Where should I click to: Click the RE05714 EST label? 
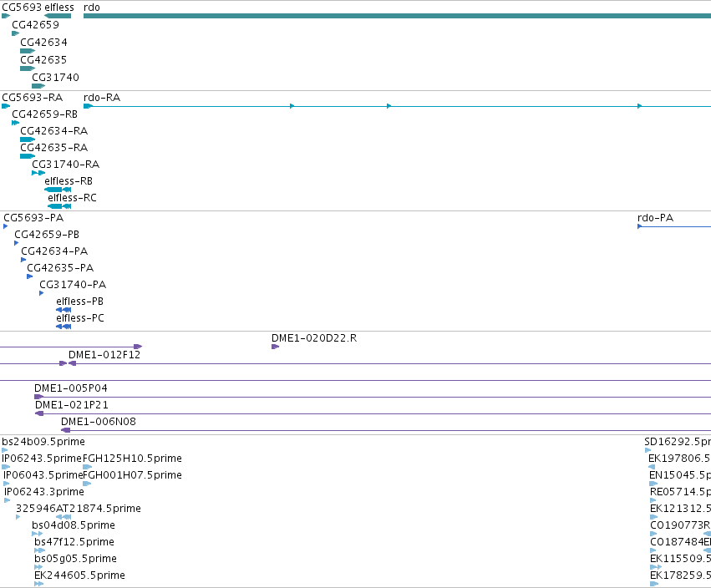[681, 492]
